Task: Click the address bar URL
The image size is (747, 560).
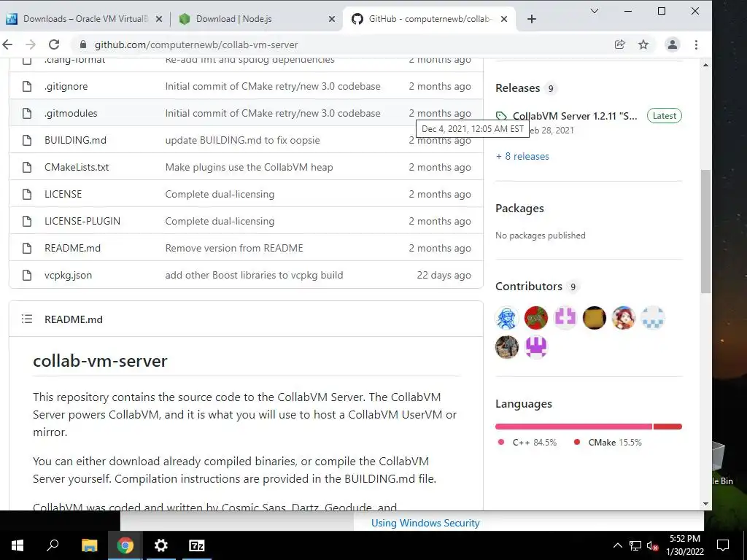Action: tap(196, 44)
